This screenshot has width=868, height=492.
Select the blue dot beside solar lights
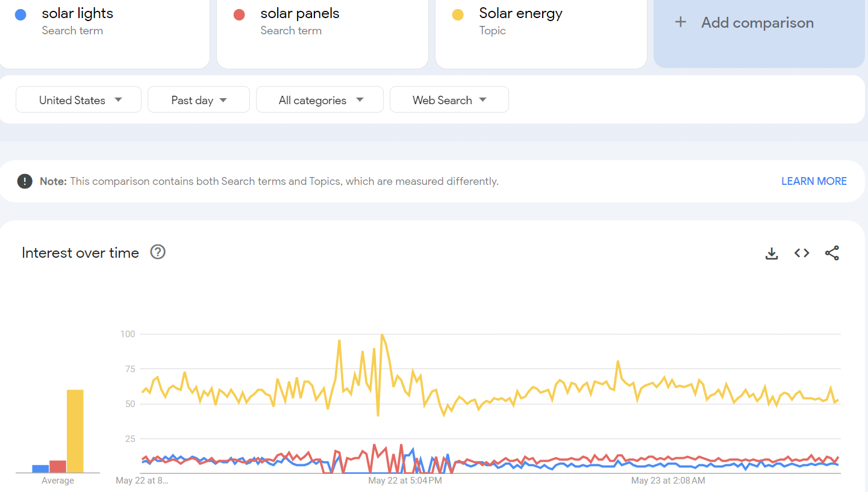tap(22, 13)
